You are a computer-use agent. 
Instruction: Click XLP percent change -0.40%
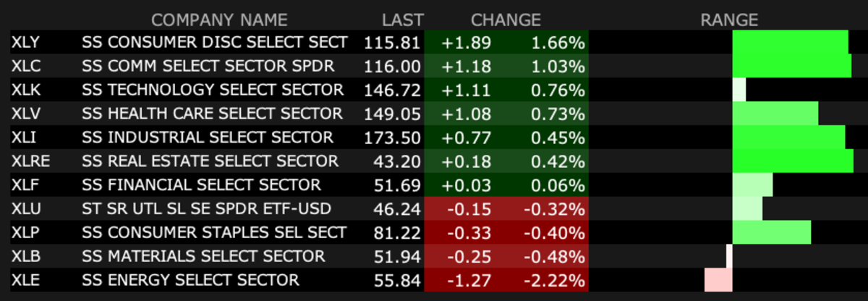(556, 232)
